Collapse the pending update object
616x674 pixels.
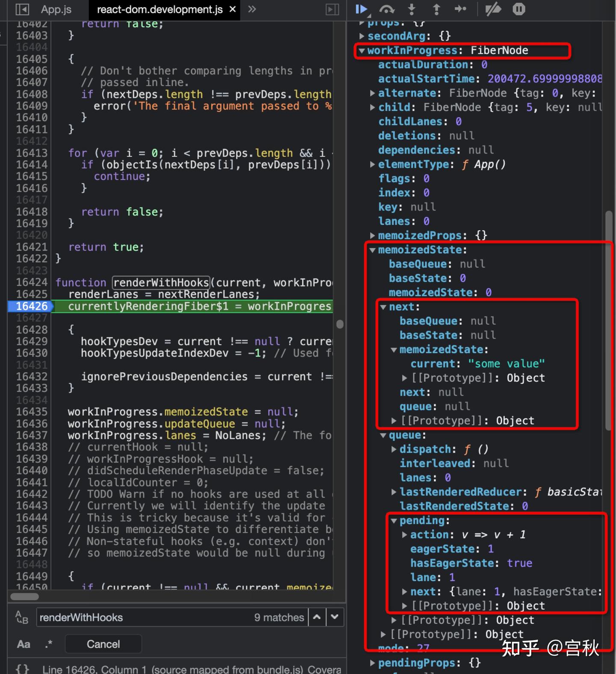coord(394,520)
